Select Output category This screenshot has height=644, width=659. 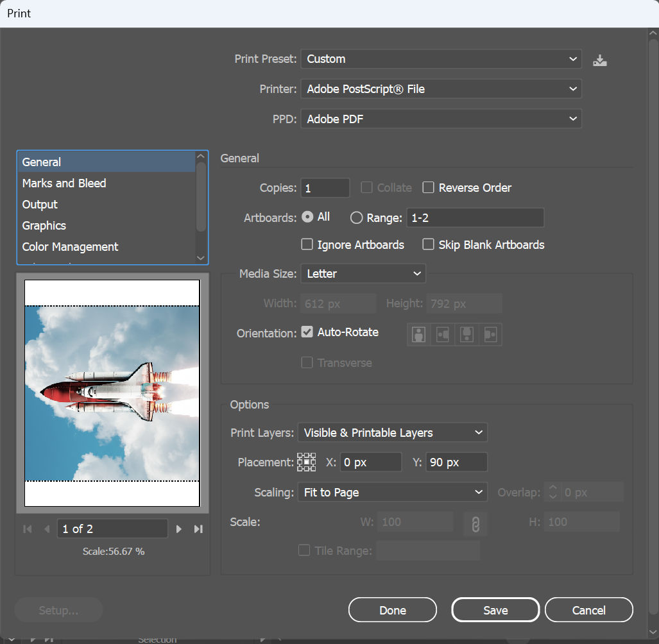click(107, 204)
